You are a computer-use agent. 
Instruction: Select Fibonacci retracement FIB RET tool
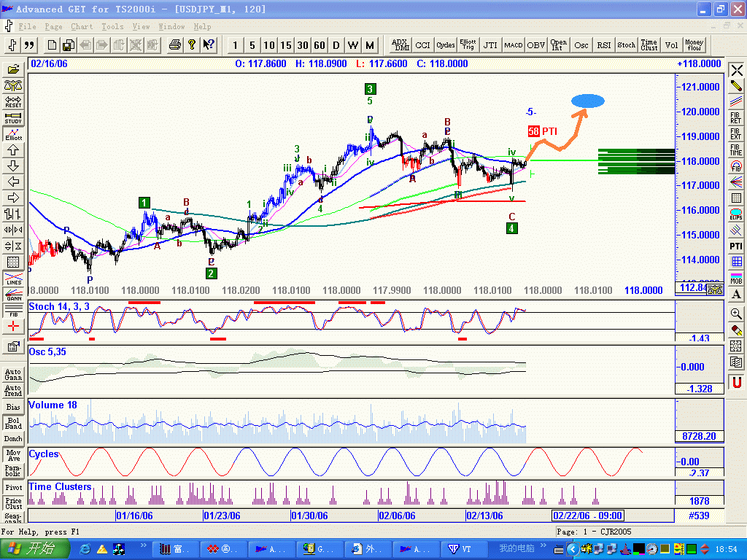(736, 117)
